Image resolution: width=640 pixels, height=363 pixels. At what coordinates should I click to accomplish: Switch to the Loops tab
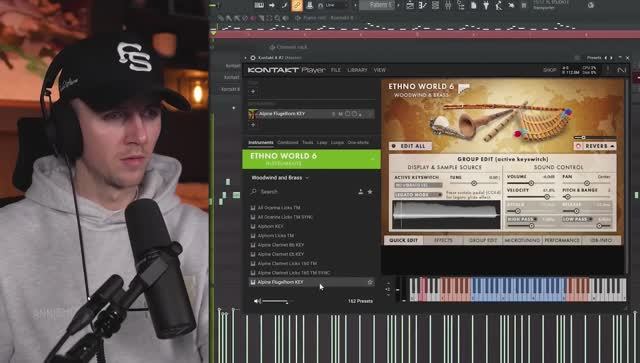pos(337,143)
